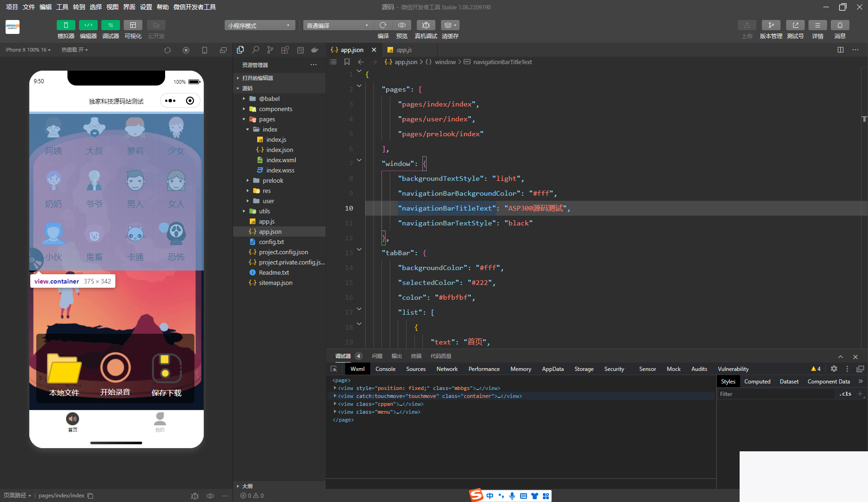Open the 小程序模式 mode dropdown
The image size is (868, 502).
click(x=259, y=26)
